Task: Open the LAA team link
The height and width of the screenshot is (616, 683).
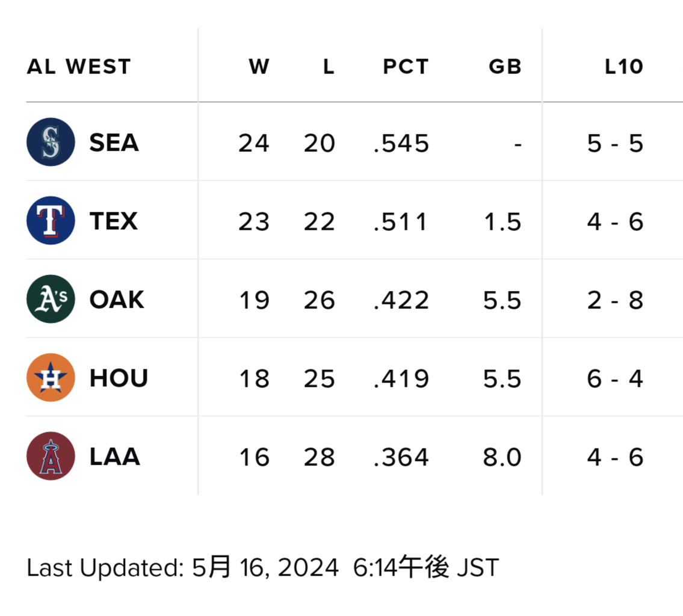Action: tap(114, 457)
